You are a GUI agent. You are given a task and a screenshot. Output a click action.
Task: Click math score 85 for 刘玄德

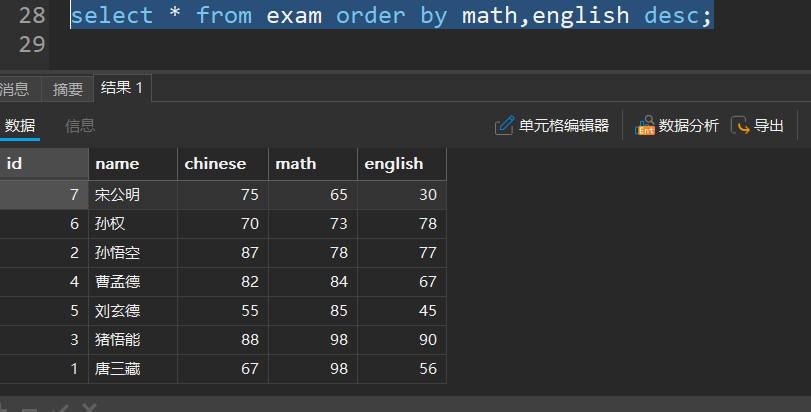313,311
